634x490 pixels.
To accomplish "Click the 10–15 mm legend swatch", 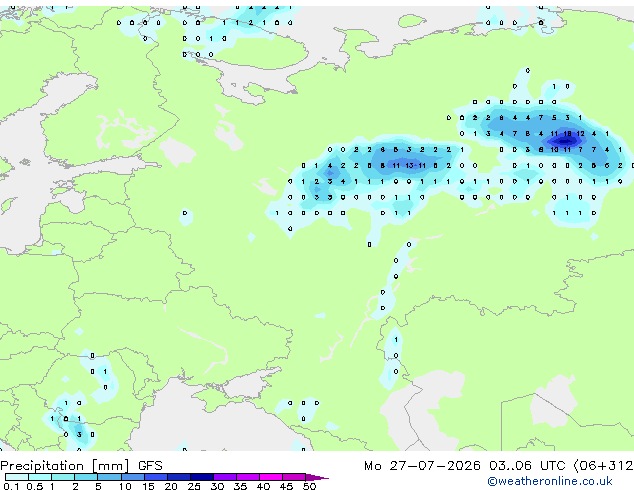I will point(132,477).
